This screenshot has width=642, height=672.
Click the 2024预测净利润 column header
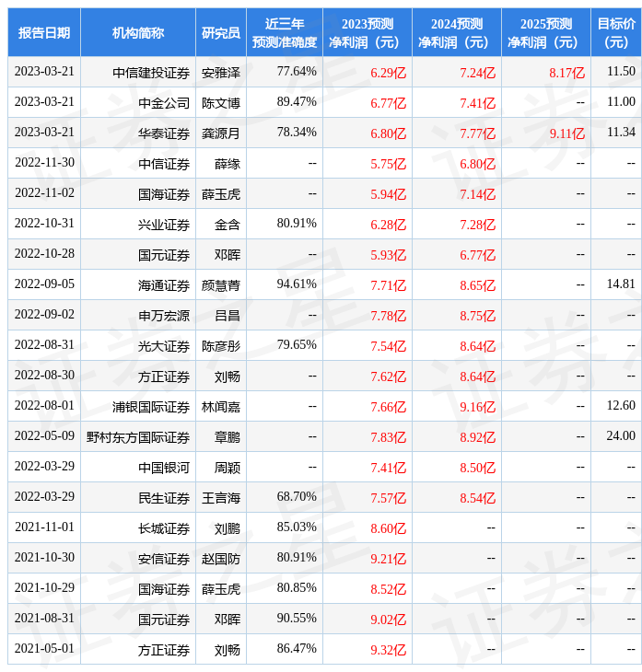click(456, 32)
